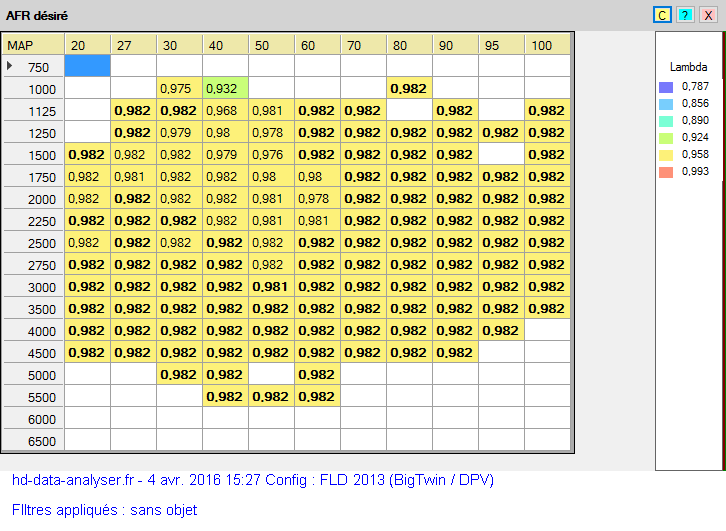Click the 0,982 cell at row 1000 column 80
Viewport: 726px width, 531px height.
click(x=409, y=88)
